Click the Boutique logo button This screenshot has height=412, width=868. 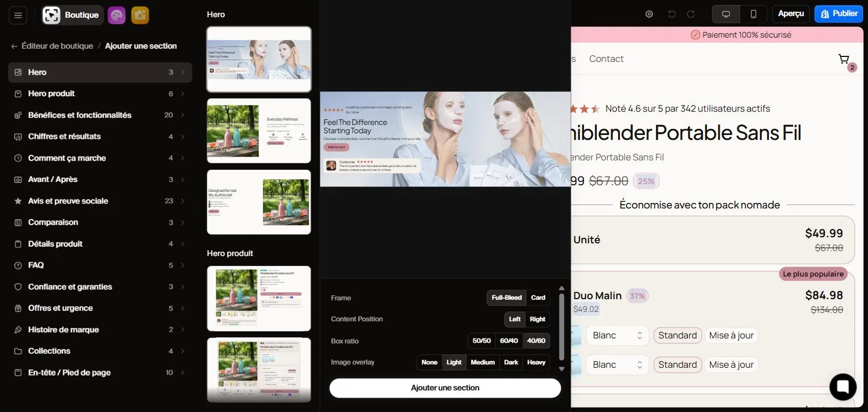pos(73,15)
